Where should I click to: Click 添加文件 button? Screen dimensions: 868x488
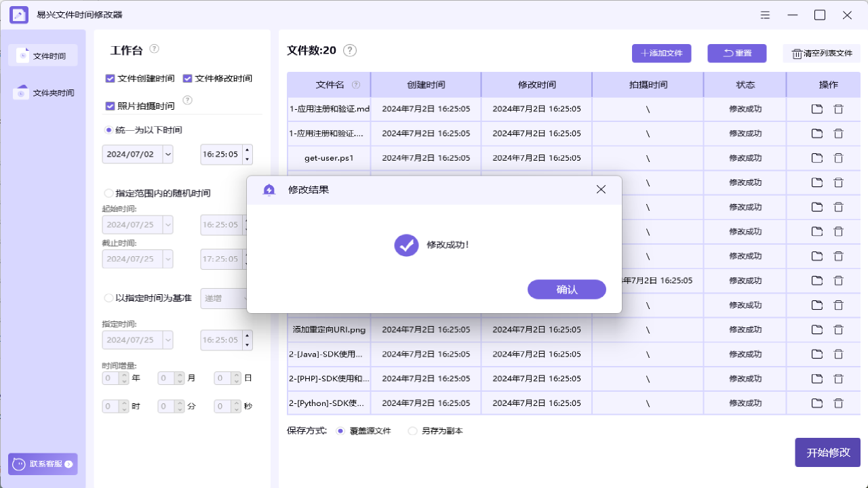[661, 54]
